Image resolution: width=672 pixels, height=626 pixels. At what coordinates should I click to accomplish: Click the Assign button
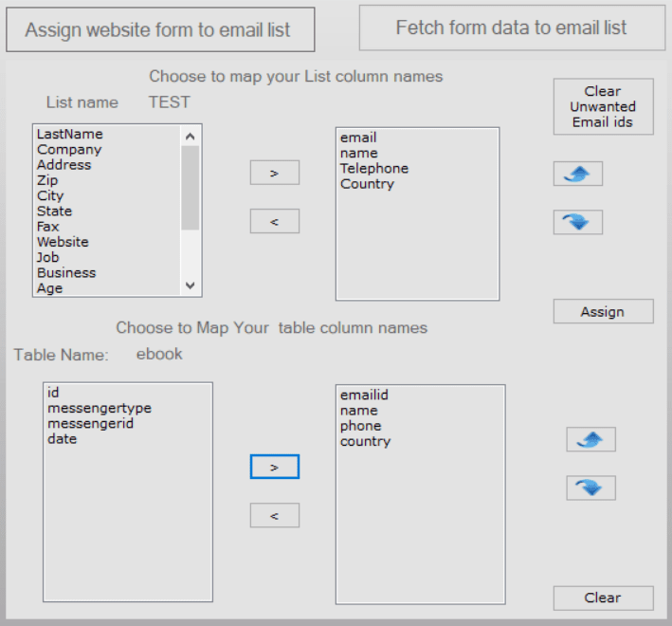(604, 311)
